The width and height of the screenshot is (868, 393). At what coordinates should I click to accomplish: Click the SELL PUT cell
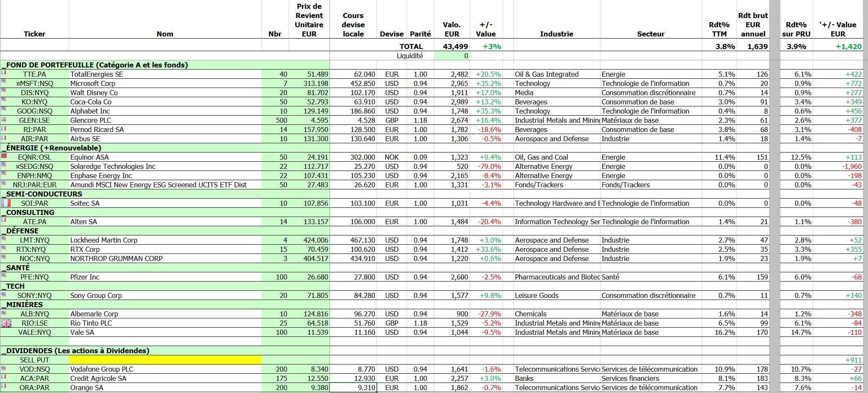coord(34,360)
